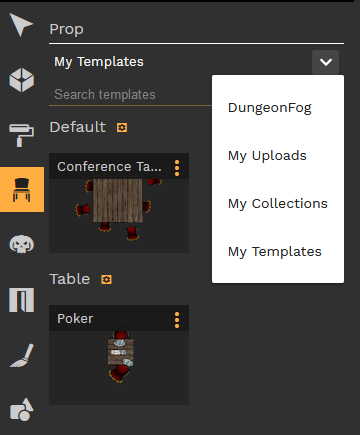Collapse the My Templates dropdown chevron
Screen dimensions: 360x435
[326, 62]
